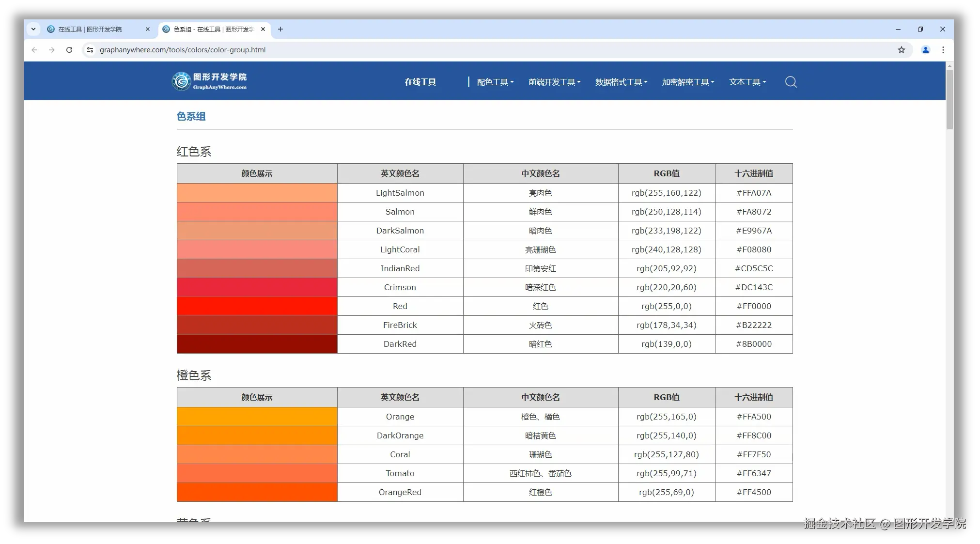This screenshot has height=544, width=980.
Task: Click the search magnifier icon in navbar
Action: 791,82
